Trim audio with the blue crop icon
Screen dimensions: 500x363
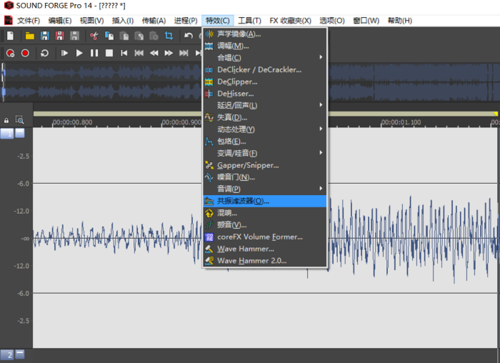pos(169,36)
